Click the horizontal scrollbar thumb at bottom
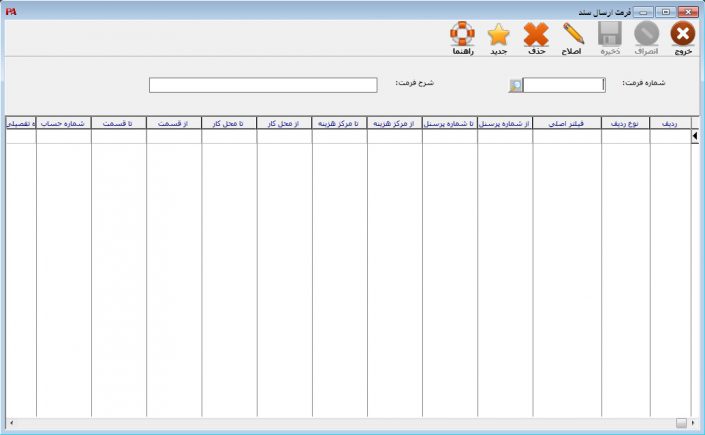Viewport: 705px width, 435px height. (681, 422)
